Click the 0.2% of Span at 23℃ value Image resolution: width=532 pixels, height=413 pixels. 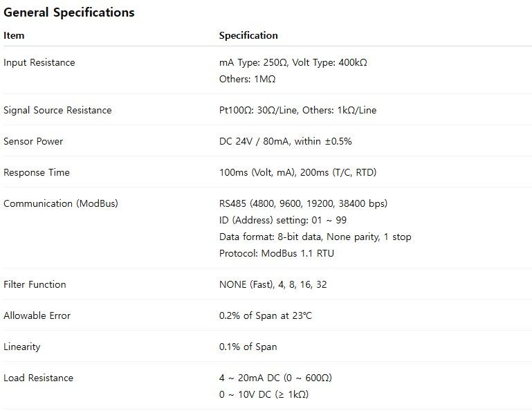coord(266,315)
